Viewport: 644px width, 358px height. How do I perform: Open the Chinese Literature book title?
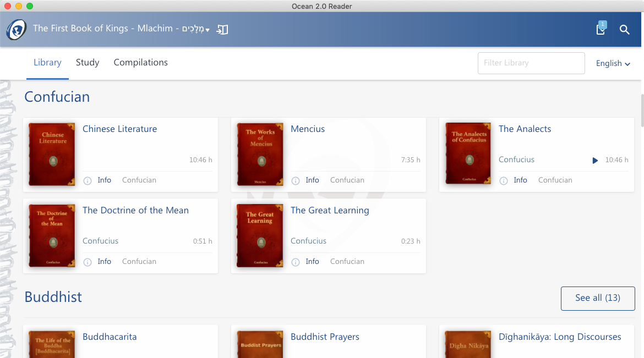(x=119, y=129)
